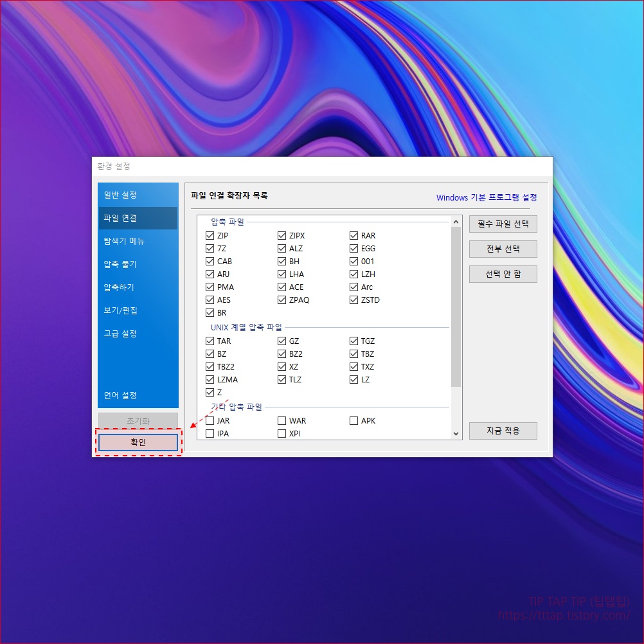Disable the XZ checkbox
This screenshot has width=644, height=644.
(x=282, y=367)
